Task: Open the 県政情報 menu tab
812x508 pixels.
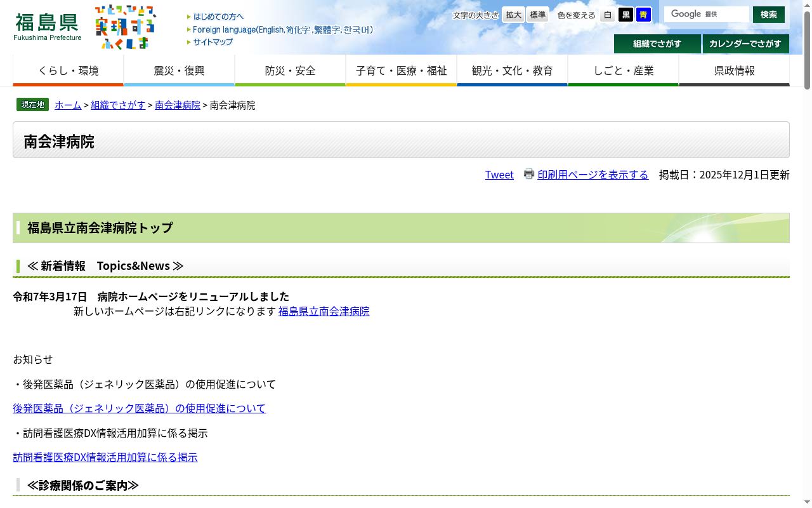Action: (734, 70)
